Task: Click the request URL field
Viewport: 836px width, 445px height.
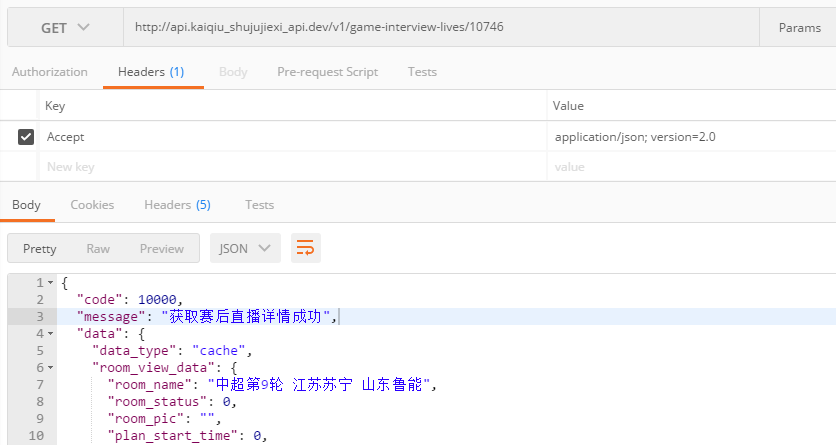Action: [x=440, y=27]
